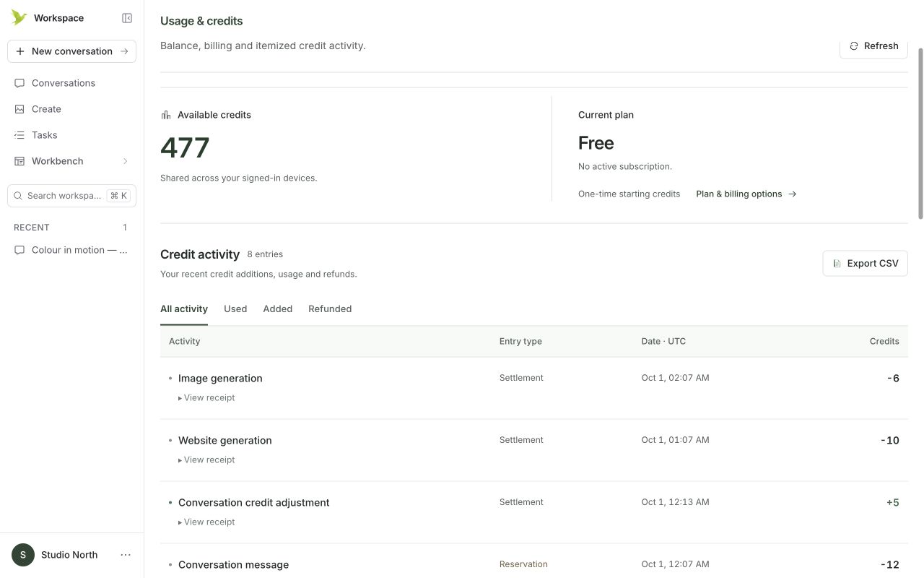Click the Conversation message row title
The height and width of the screenshot is (578, 924).
pos(233,564)
